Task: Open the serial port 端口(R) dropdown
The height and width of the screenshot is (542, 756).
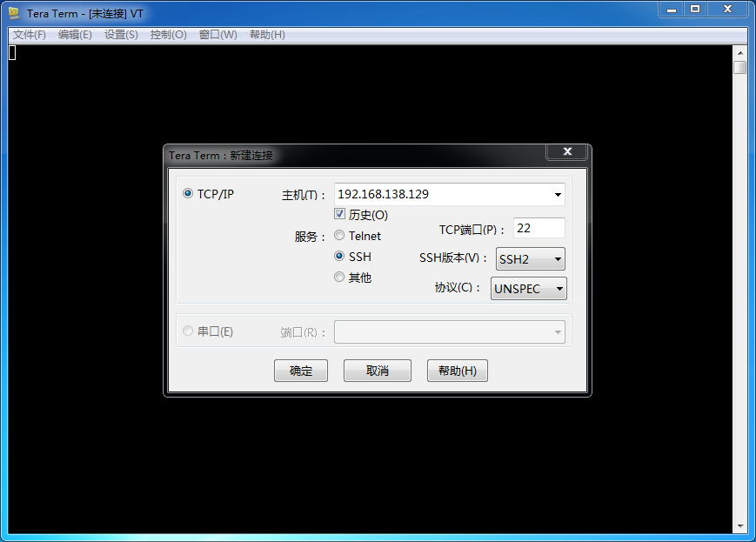Action: pos(450,331)
